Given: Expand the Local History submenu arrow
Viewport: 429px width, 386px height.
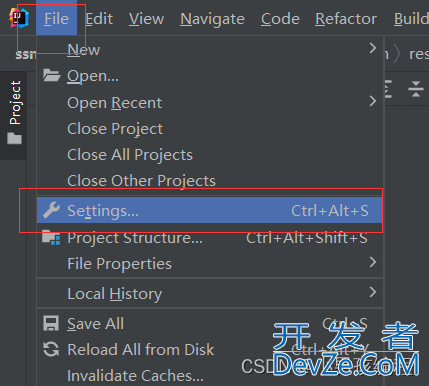Looking at the screenshot, I should [x=373, y=292].
